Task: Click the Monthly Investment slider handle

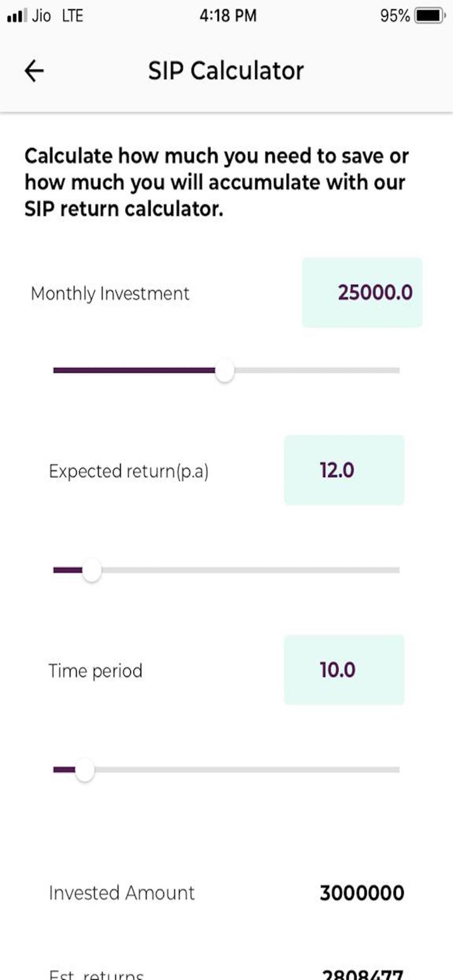Action: (x=224, y=370)
